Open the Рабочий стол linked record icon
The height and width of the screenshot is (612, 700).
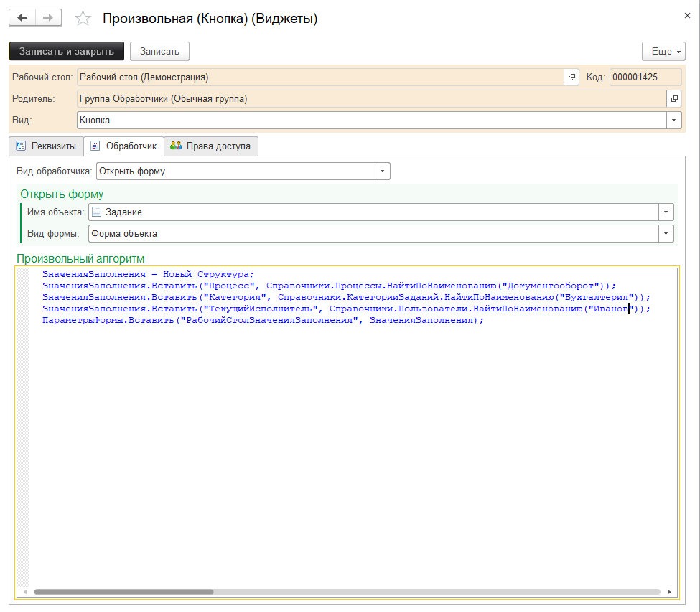click(x=571, y=77)
